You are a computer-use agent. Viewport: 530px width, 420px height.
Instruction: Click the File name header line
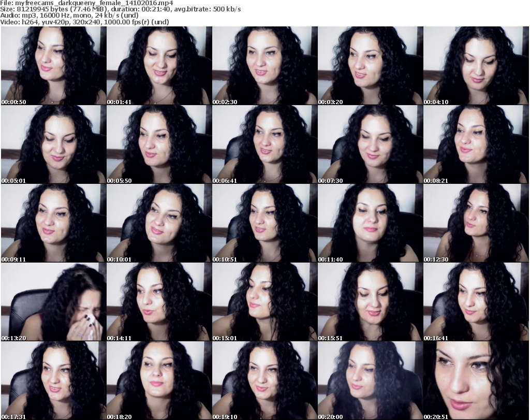click(x=86, y=3)
